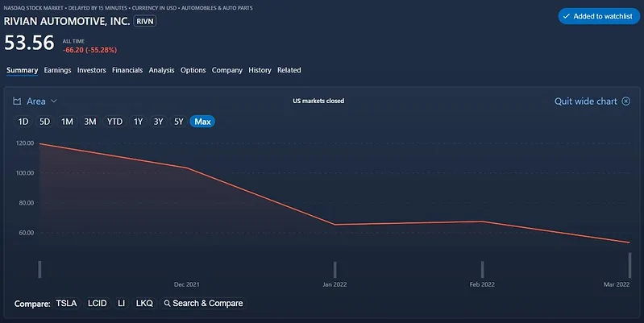Switch chart to 3M range
This screenshot has width=644, height=323.
tap(90, 122)
